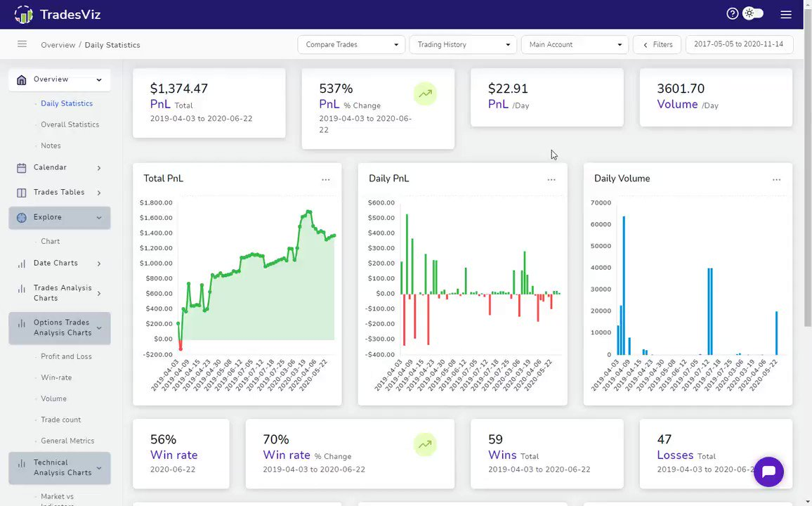812x506 pixels.
Task: Open Total PnL chart options ellipsis
Action: coord(326,180)
